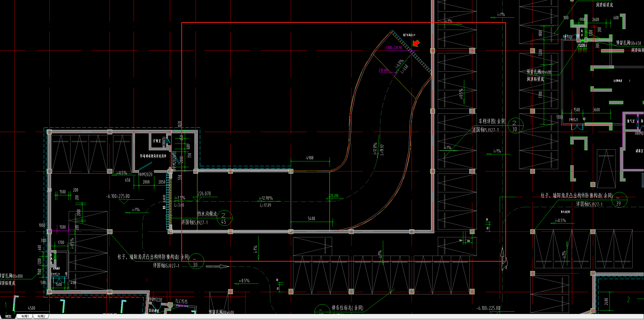This screenshot has width=644, height=320.
Task: Select door tag HHM2020
Action: pyautogui.click(x=145, y=174)
